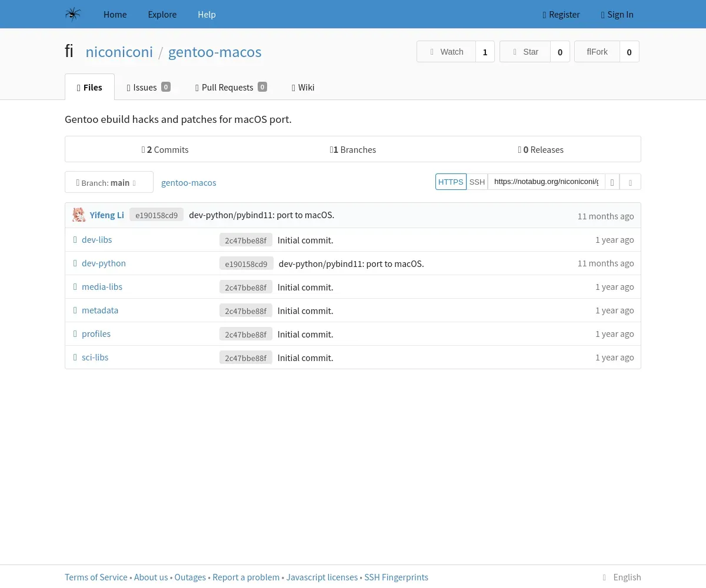The height and width of the screenshot is (588, 706).
Task: Click the Sign In icon
Action: tap(603, 15)
